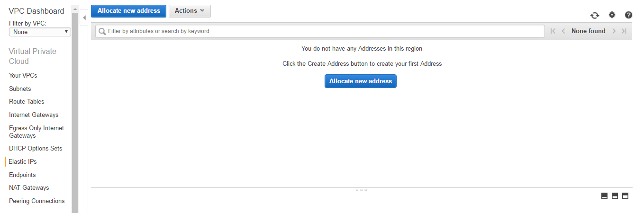Maximize the bottom details pane
Image resolution: width=644 pixels, height=213 pixels.
(625, 196)
